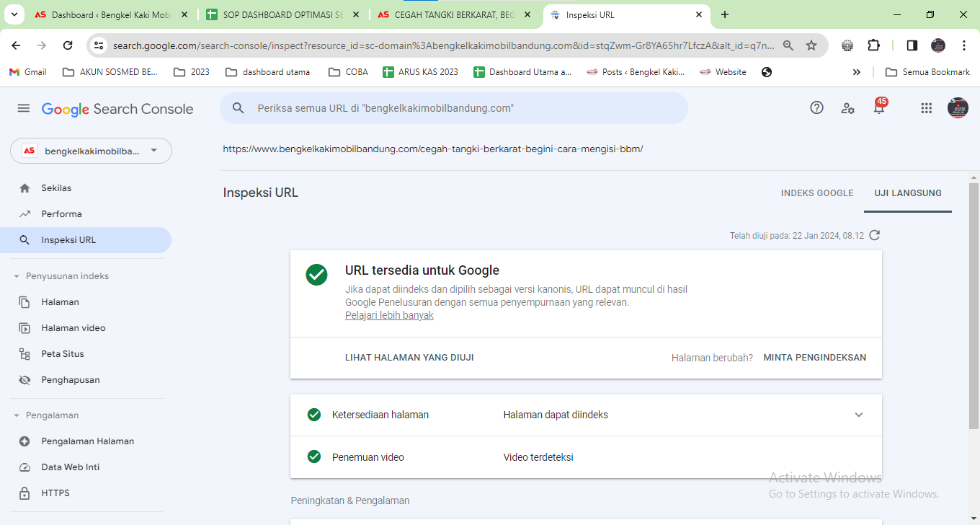Open the tab search dropdown arrow
This screenshot has height=525, width=980.
click(x=14, y=14)
